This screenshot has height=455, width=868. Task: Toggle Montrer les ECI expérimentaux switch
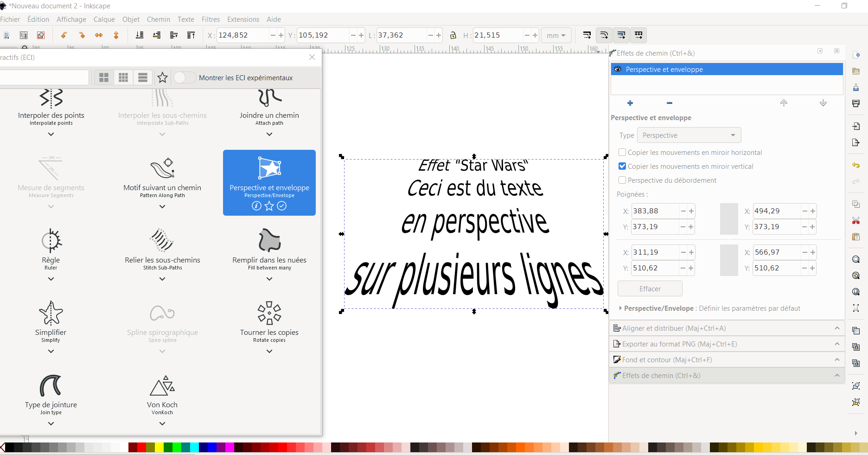click(185, 77)
